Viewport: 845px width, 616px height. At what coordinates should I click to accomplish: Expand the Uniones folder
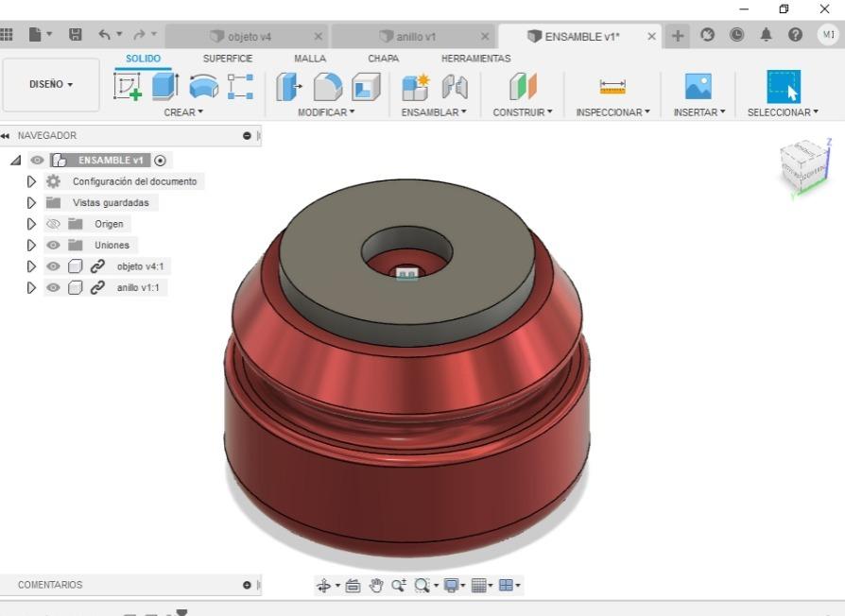click(31, 245)
